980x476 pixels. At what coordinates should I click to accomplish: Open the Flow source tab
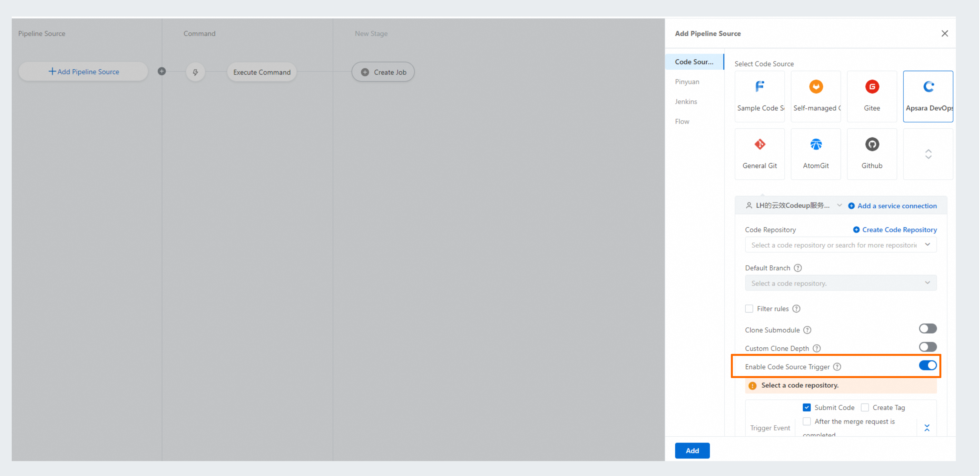pos(682,122)
